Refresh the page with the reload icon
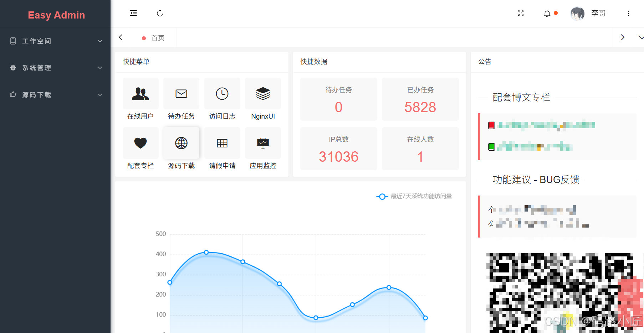Screen dimensions: 644x333 point(160,13)
